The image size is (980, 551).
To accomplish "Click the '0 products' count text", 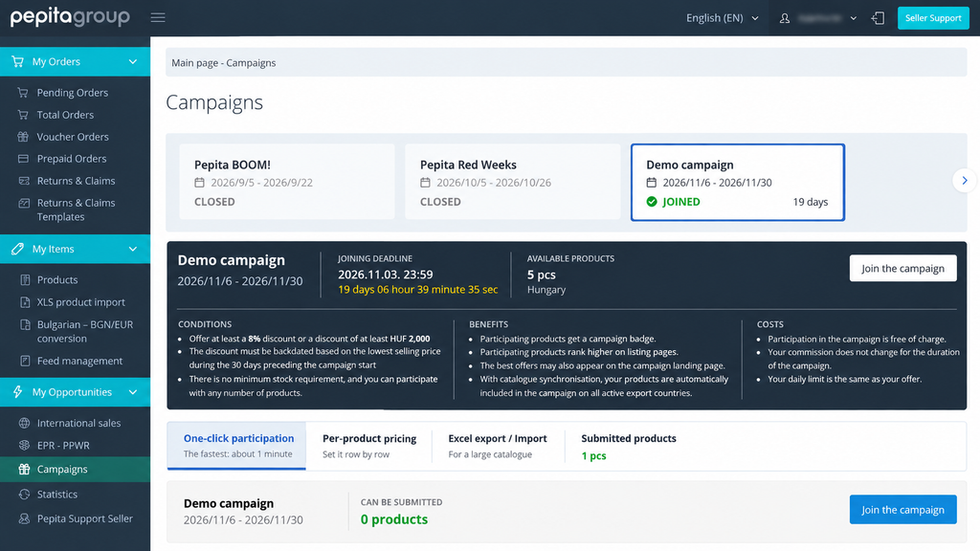I will click(x=393, y=519).
